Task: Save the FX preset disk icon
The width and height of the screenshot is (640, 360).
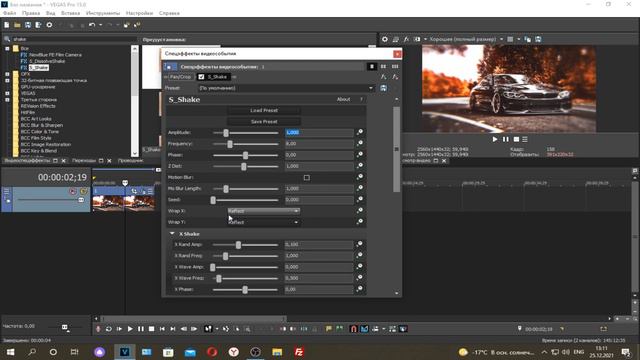Action: pyautogui.click(x=383, y=88)
